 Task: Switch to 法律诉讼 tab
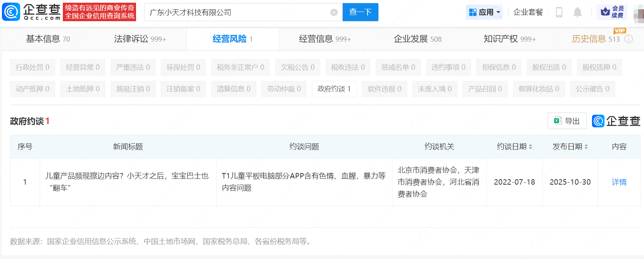pyautogui.click(x=140, y=39)
